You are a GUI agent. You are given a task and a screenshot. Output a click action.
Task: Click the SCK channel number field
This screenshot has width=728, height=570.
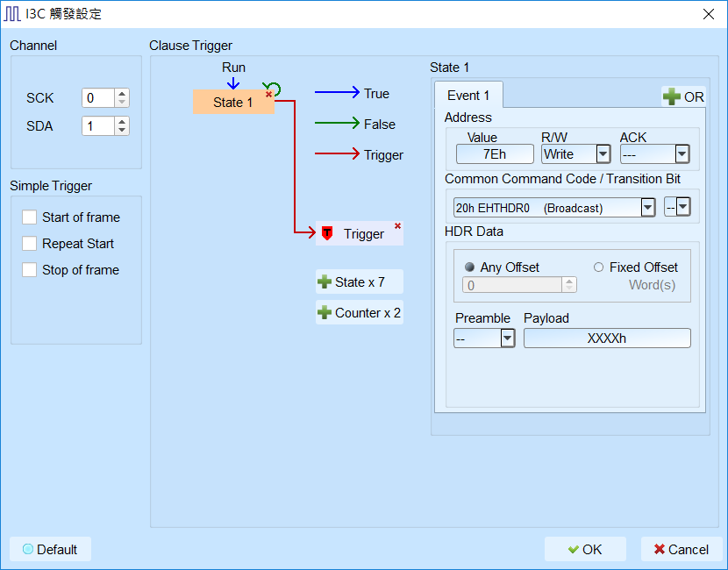[x=98, y=98]
